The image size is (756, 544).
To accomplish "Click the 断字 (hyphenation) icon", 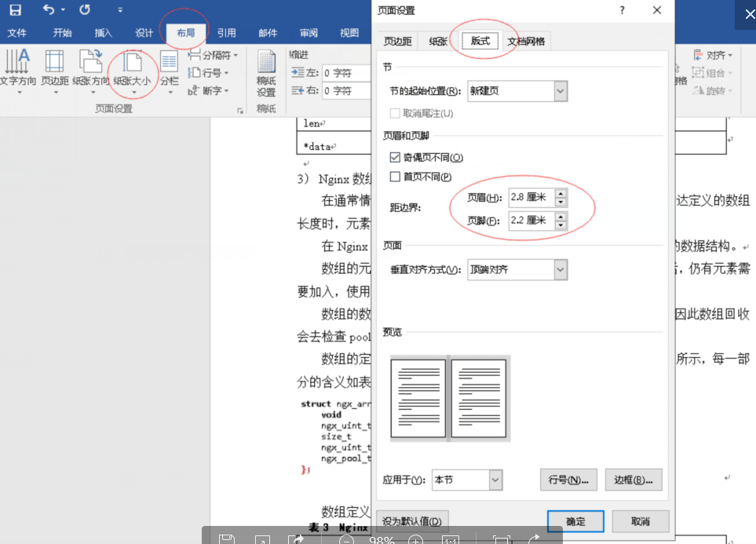I will point(210,90).
